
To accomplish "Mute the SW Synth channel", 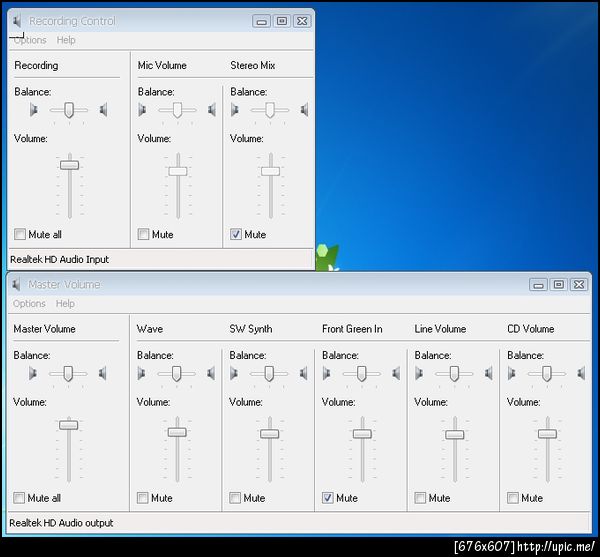I will click(x=235, y=498).
